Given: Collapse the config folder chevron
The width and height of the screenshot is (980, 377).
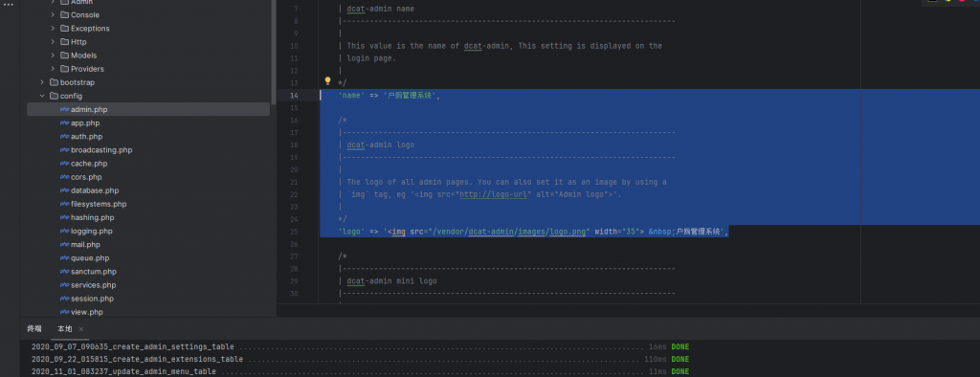Looking at the screenshot, I should pos(42,96).
